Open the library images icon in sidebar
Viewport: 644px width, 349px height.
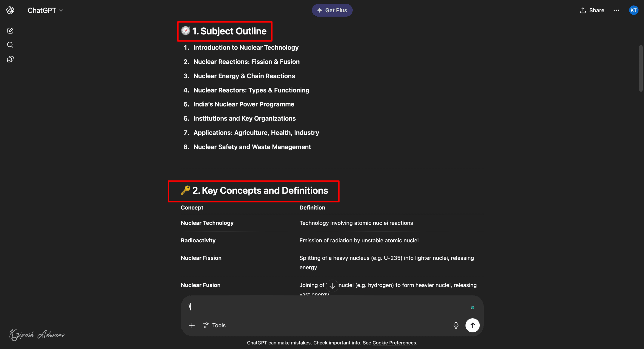[10, 59]
